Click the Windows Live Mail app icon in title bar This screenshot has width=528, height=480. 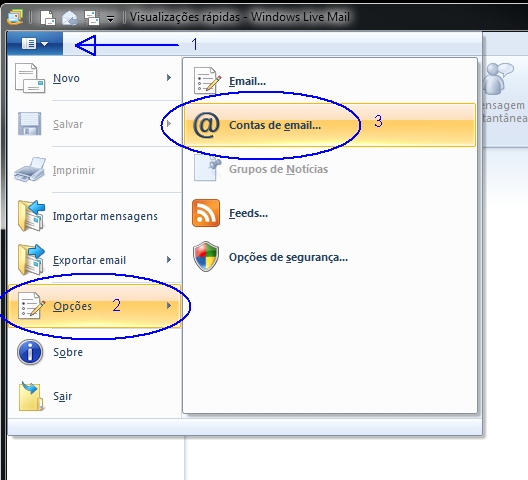(15, 17)
